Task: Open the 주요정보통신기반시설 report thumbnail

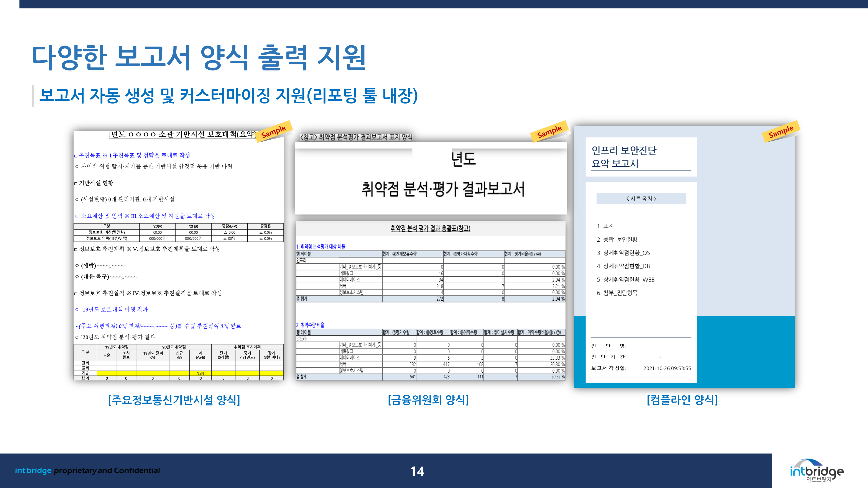Action: pyautogui.click(x=179, y=256)
